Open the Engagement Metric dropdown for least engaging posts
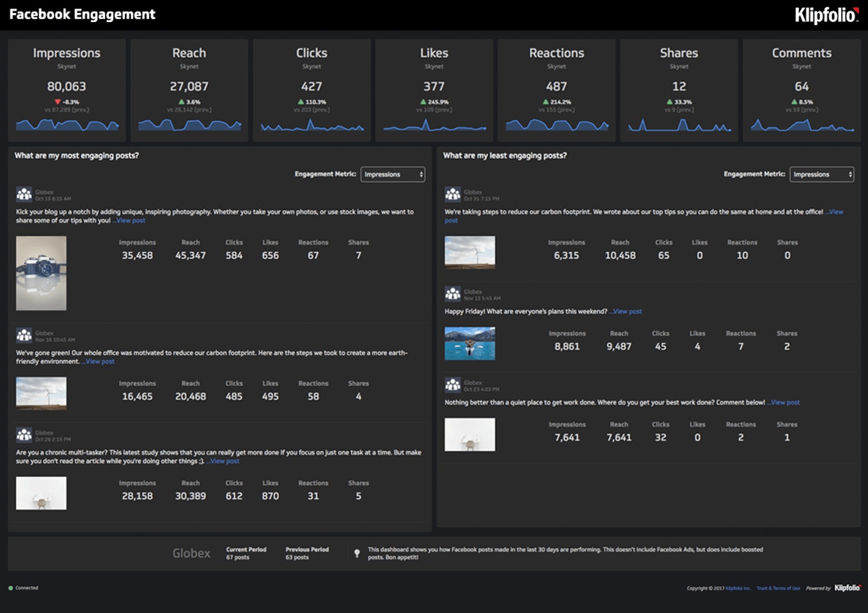This screenshot has height=613, width=868. click(821, 174)
